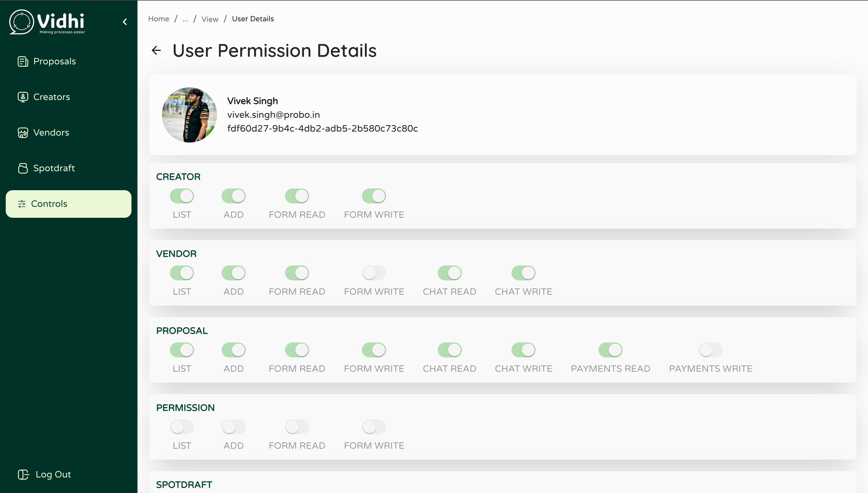The height and width of the screenshot is (493, 868).
Task: Enable Proposal PAYMENTS WRITE toggle
Action: tap(710, 350)
